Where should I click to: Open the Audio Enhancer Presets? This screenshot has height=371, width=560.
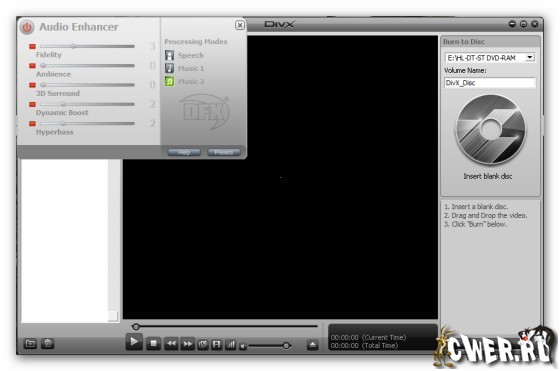224,152
